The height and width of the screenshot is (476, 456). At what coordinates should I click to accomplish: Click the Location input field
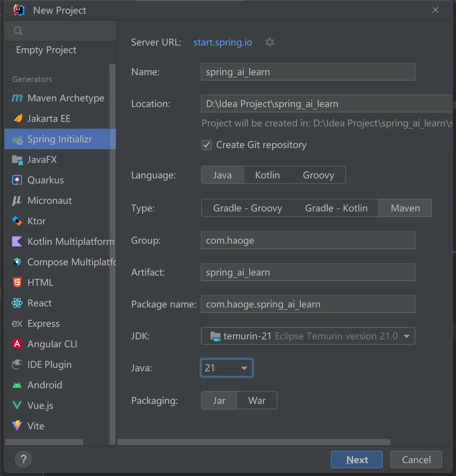pos(326,104)
